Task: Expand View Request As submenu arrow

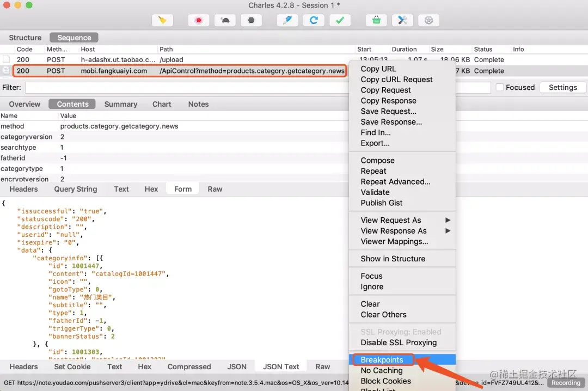Action: pyautogui.click(x=448, y=220)
